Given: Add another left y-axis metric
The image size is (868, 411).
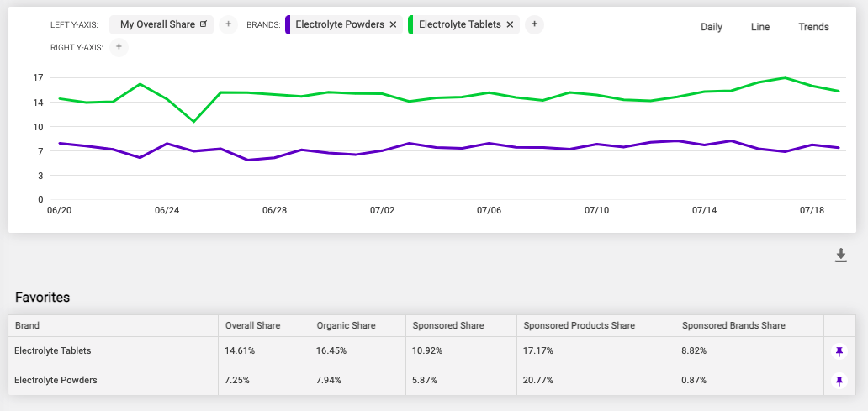Looking at the screenshot, I should [x=228, y=24].
